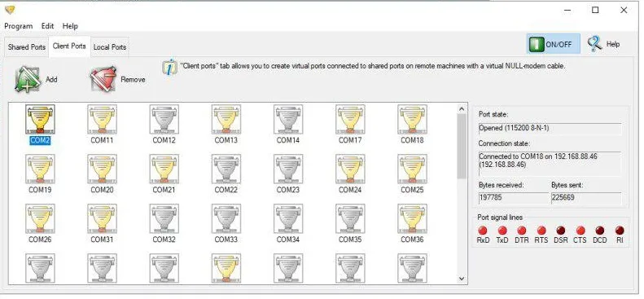Switch to the Local Ports tab

tap(110, 47)
